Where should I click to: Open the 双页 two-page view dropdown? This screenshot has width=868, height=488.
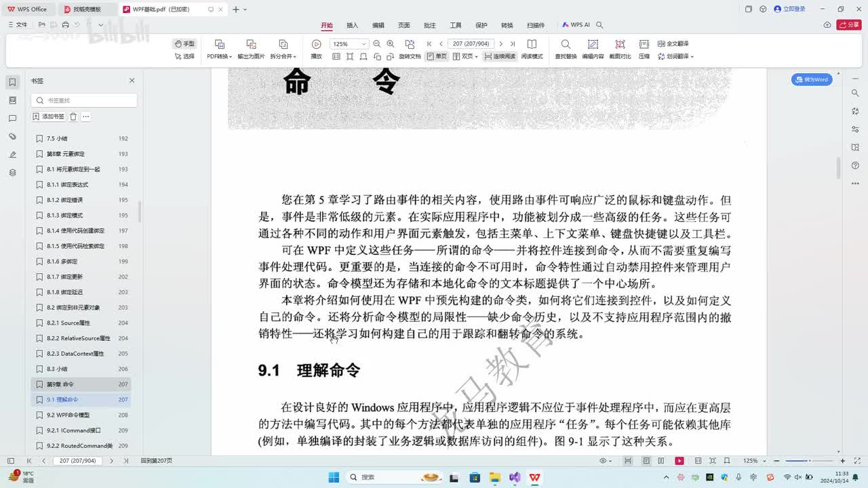[x=465, y=56]
